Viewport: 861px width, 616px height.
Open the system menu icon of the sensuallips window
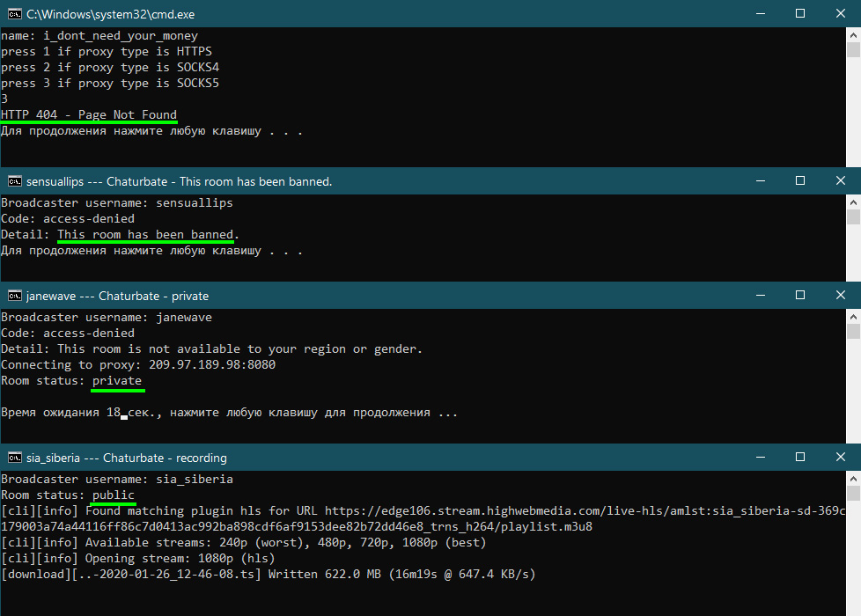[15, 181]
